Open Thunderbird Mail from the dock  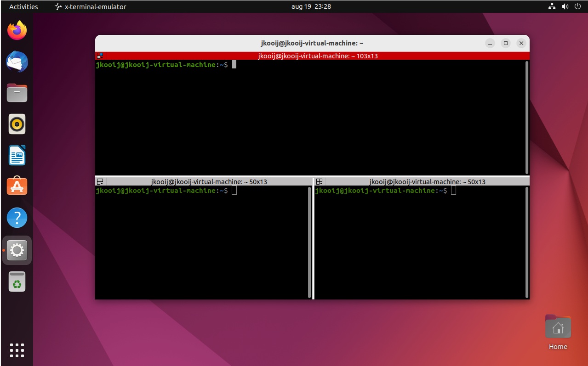coord(17,62)
